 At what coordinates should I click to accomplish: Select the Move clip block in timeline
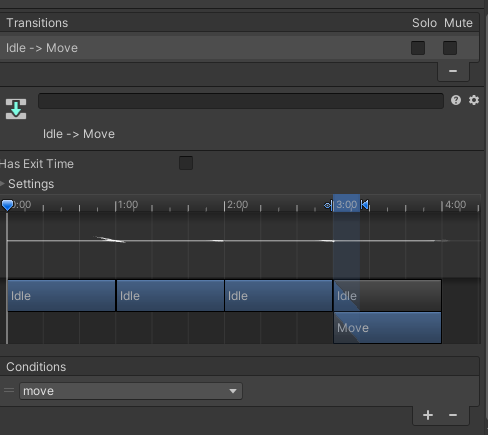click(387, 328)
